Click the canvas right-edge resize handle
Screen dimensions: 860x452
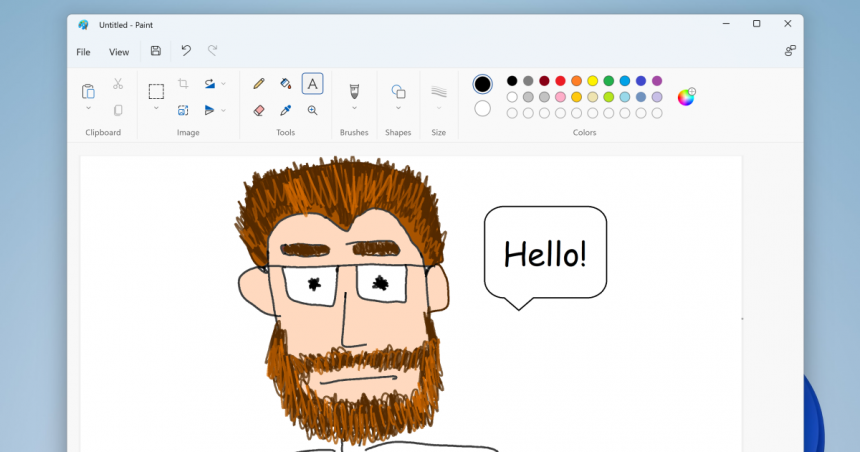click(742, 319)
